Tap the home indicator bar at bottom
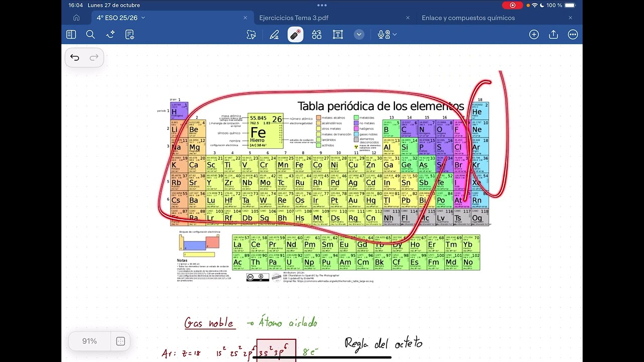 (322, 357)
